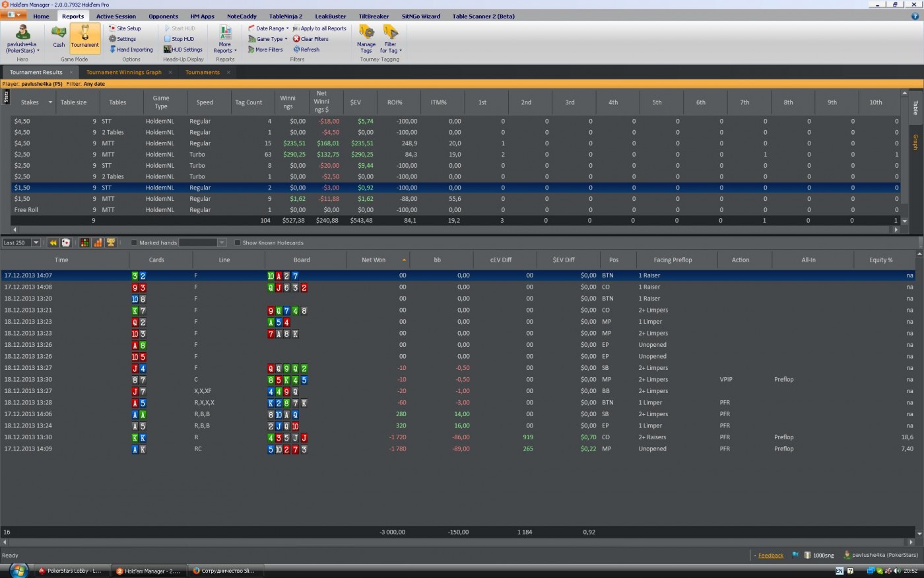Switch to Tournament Winnings Graph tab

[x=124, y=73]
